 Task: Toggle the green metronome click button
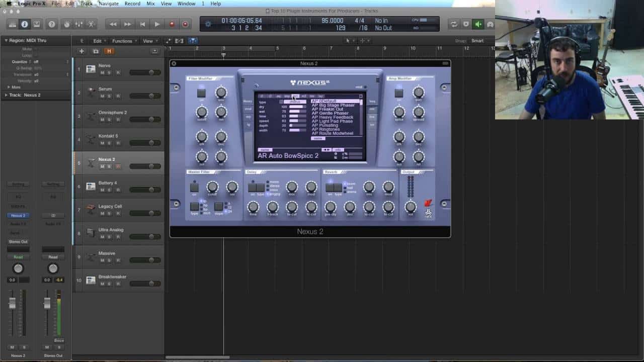478,24
